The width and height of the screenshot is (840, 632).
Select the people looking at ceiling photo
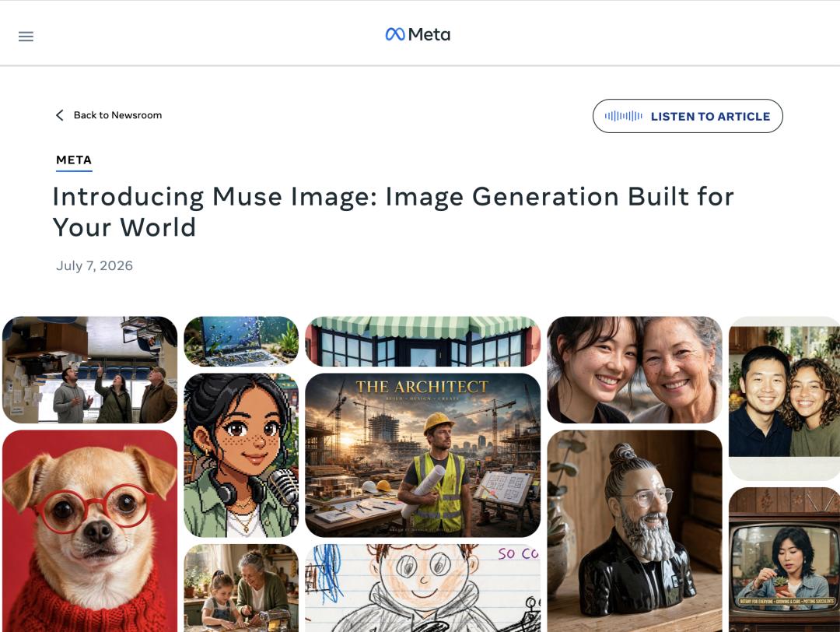(x=90, y=370)
